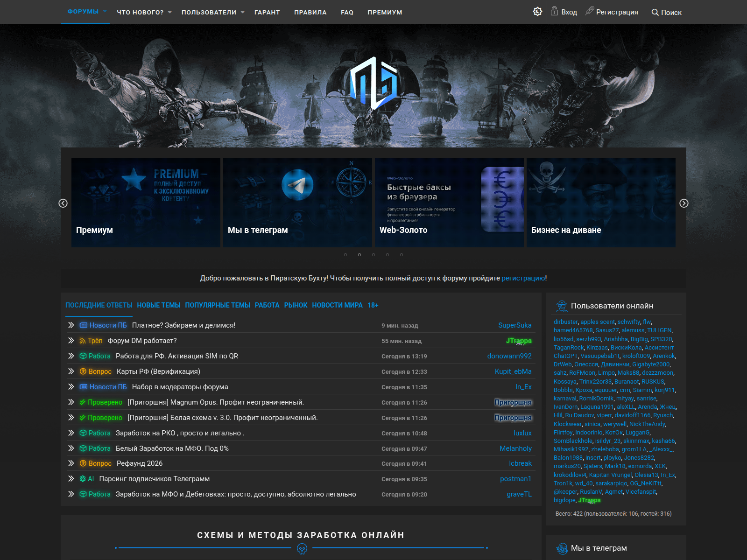Click the lock icon beside Вход

point(554,11)
